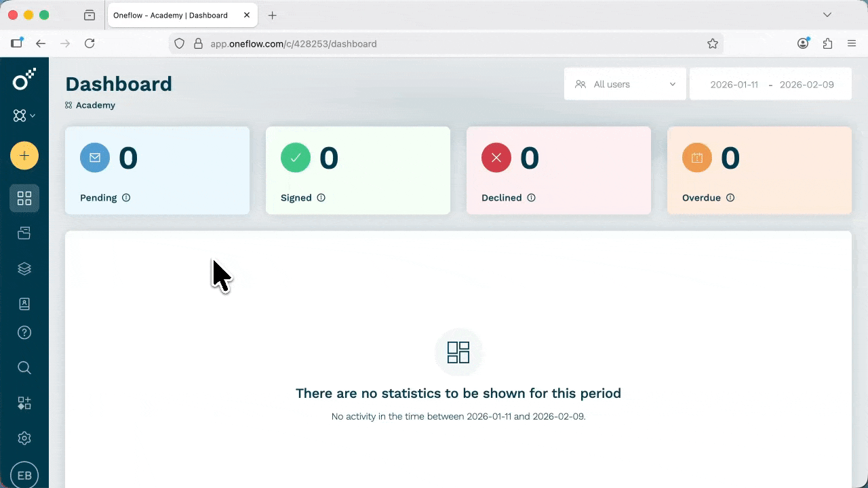Click the Dashboard page heading
Screen dimensions: 868x488
click(119, 84)
